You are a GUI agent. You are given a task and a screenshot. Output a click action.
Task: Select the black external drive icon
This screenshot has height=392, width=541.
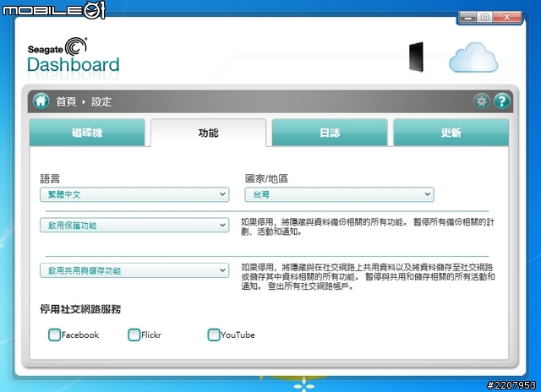tap(416, 57)
